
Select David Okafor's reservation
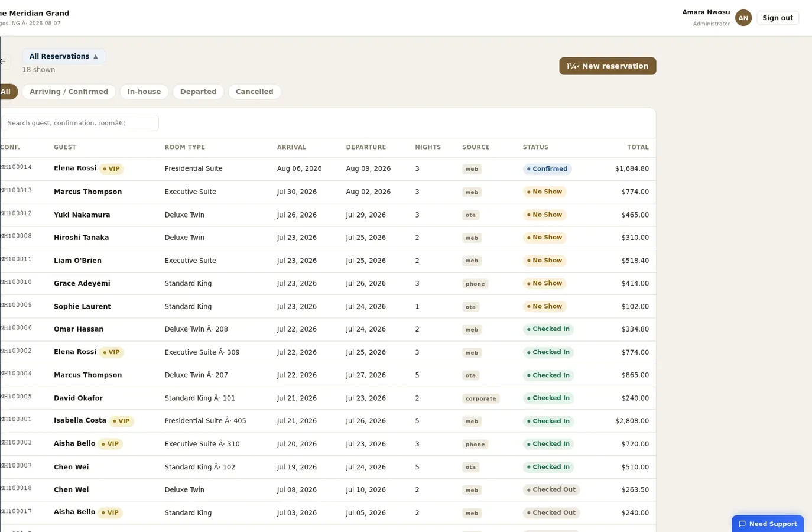coord(328,398)
